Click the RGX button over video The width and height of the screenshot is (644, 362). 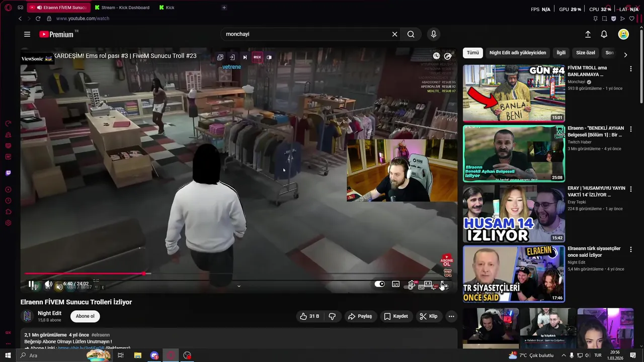tap(257, 57)
